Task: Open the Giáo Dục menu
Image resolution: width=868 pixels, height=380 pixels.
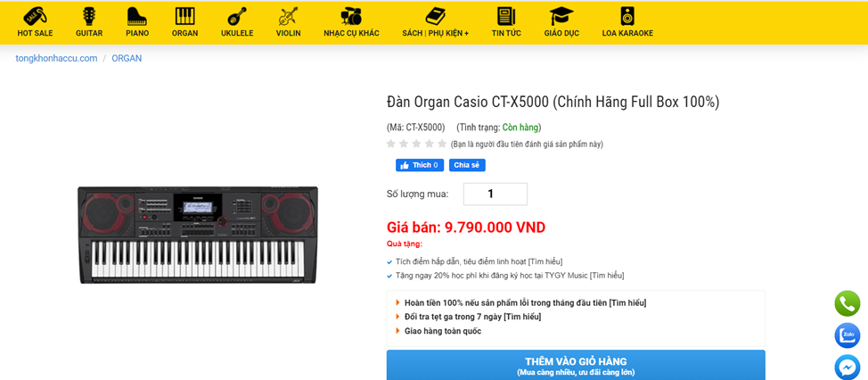Action: click(x=561, y=33)
